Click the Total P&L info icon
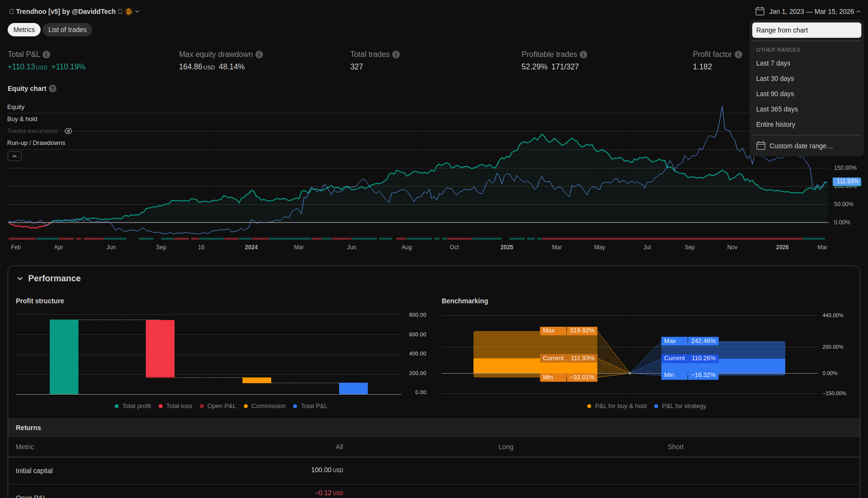 coord(46,55)
